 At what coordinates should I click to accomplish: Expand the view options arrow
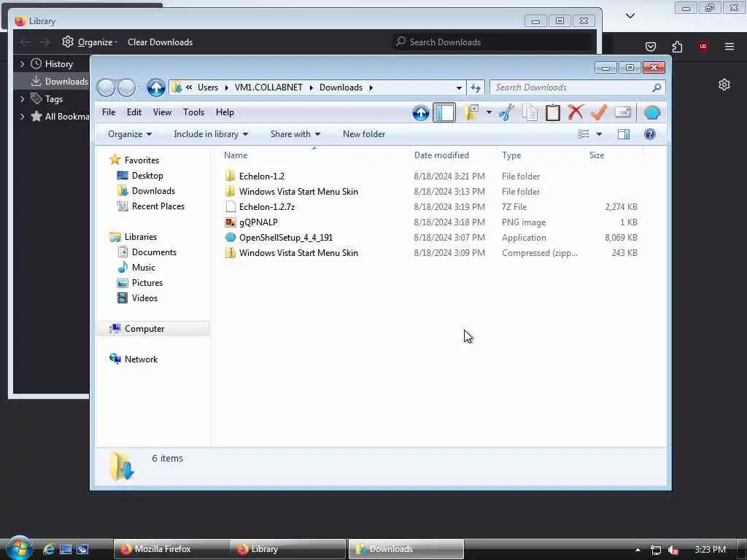tap(600, 134)
